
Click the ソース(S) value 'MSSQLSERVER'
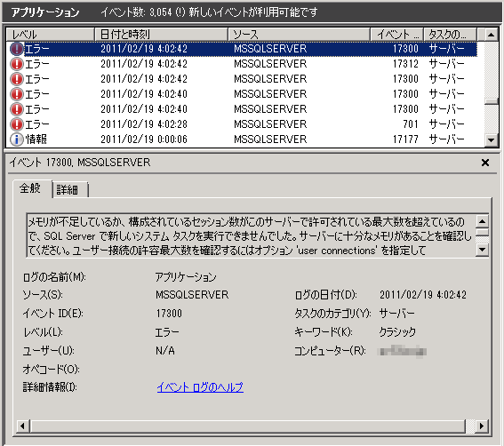tap(192, 295)
